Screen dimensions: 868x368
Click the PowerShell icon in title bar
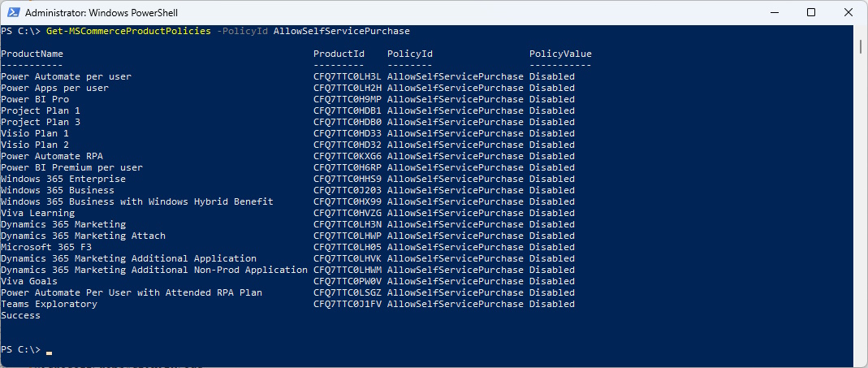(x=13, y=12)
